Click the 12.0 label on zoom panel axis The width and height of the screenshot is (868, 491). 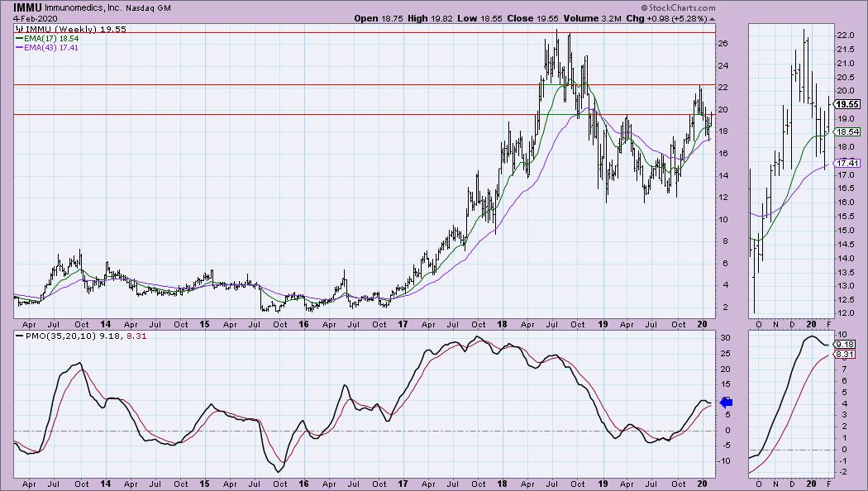click(844, 314)
